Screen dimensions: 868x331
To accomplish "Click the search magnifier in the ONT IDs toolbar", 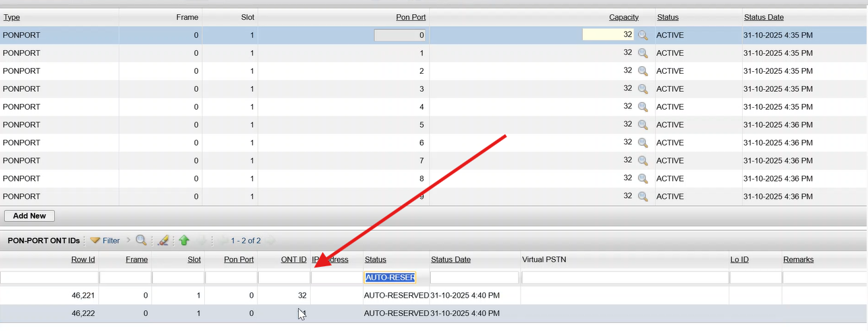I will 141,241.
